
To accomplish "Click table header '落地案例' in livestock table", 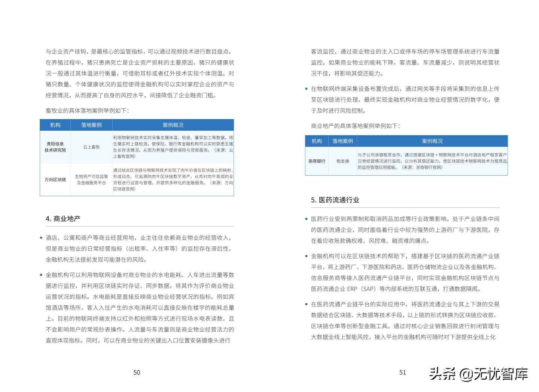I will pyautogui.click(x=91, y=125).
